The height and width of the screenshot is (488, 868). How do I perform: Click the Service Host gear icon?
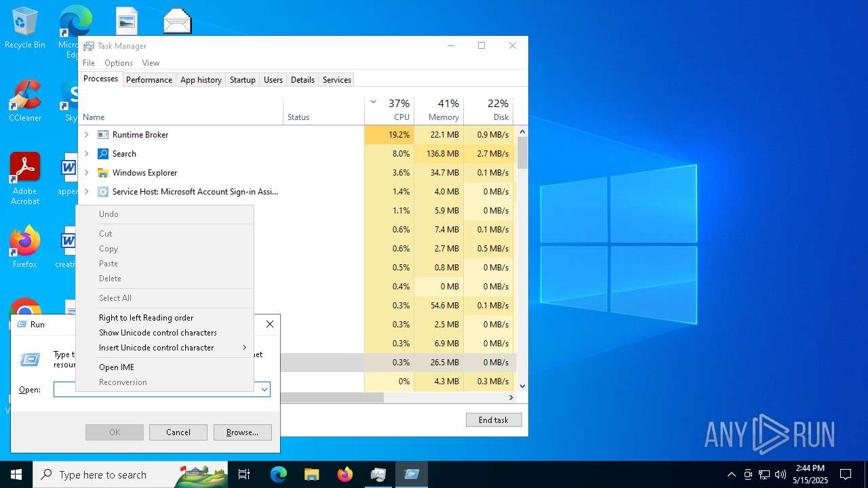pos(103,192)
